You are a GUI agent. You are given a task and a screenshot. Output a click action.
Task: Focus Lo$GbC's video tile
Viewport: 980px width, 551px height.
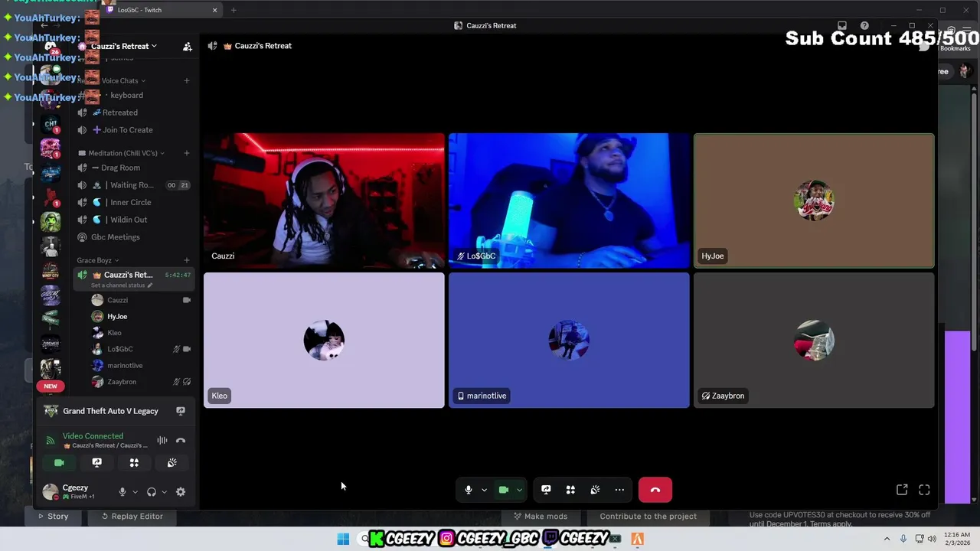point(569,201)
